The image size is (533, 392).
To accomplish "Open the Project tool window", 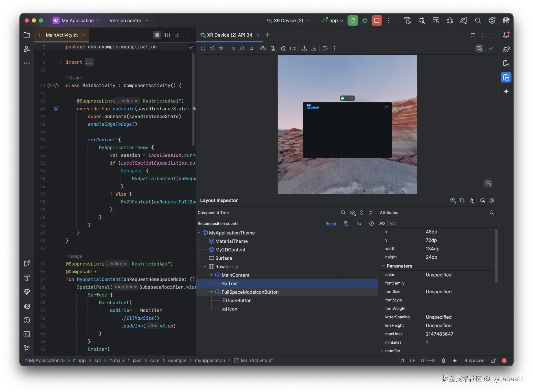I will 27,35.
